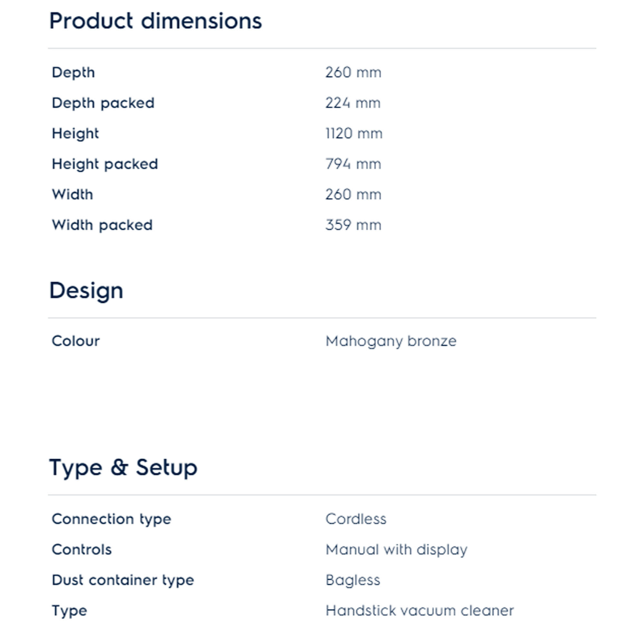The height and width of the screenshot is (644, 644).
Task: Click the 359 mm value
Action: (x=353, y=225)
